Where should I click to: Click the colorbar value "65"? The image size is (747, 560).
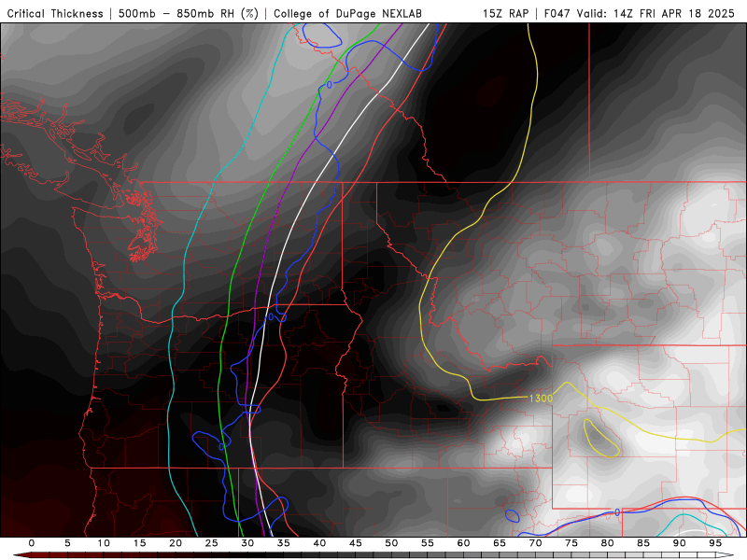pyautogui.click(x=500, y=543)
